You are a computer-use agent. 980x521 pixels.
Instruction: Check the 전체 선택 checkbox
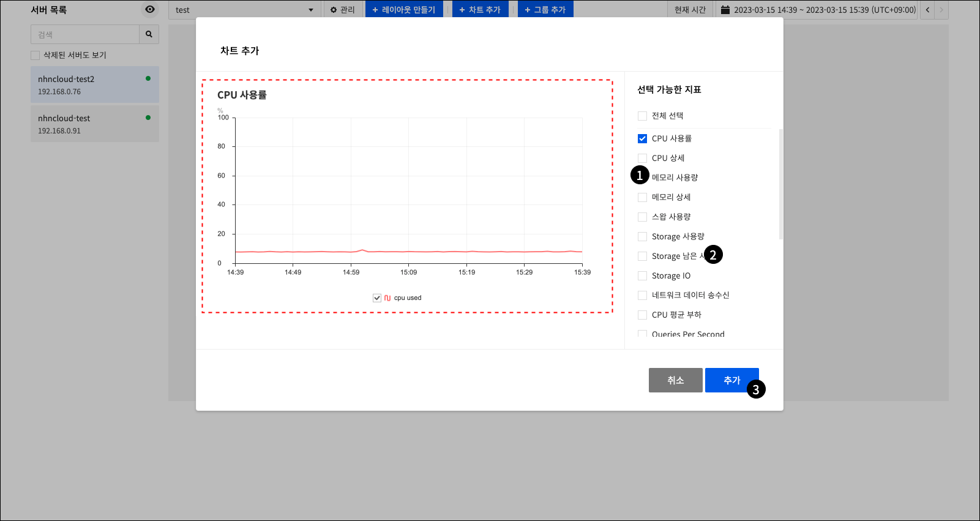642,116
